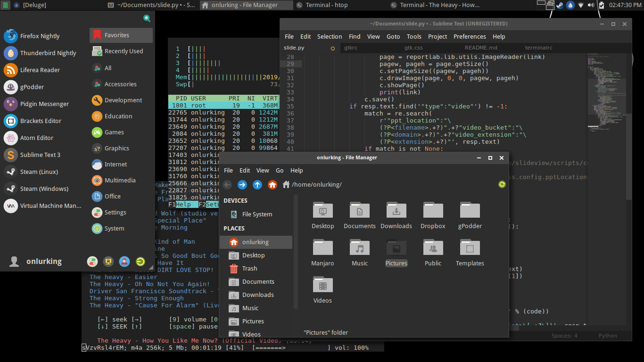
Task: Click the orange Home button in File Manager
Action: 272,185
